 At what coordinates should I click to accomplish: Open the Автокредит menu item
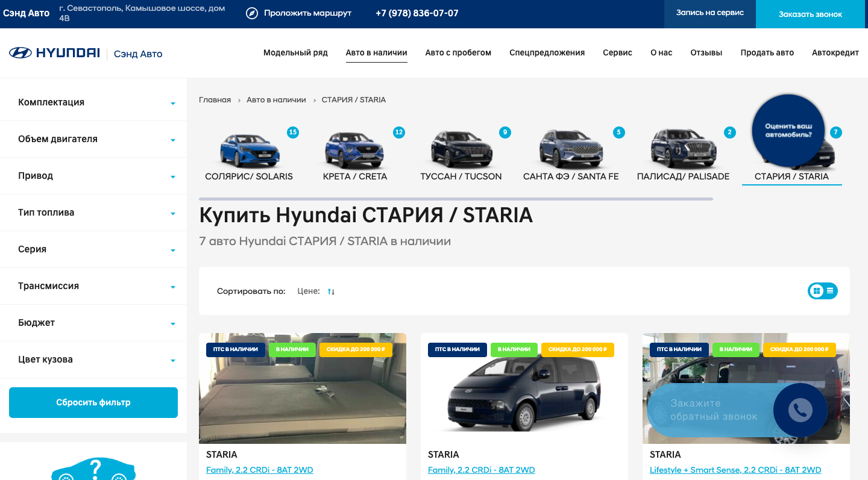click(x=835, y=53)
